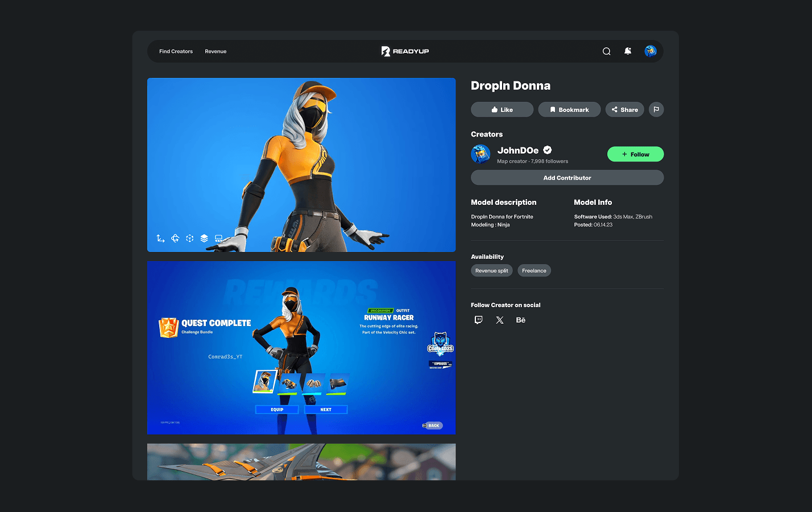Viewport: 812px width, 512px height.
Task: Go to the ReadyUp logo home
Action: tap(405, 51)
